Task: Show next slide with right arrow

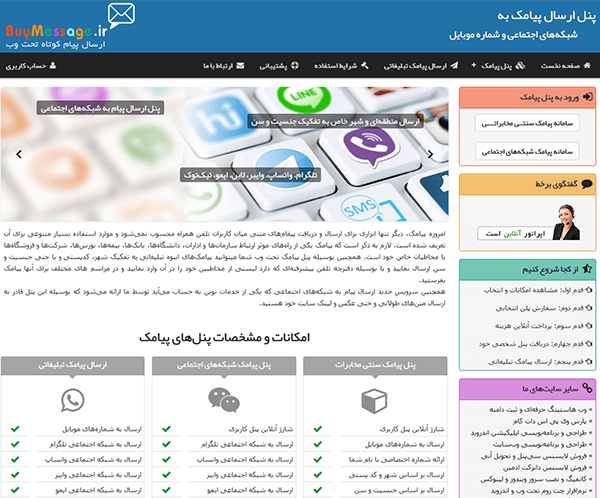Action: pyautogui.click(x=430, y=154)
